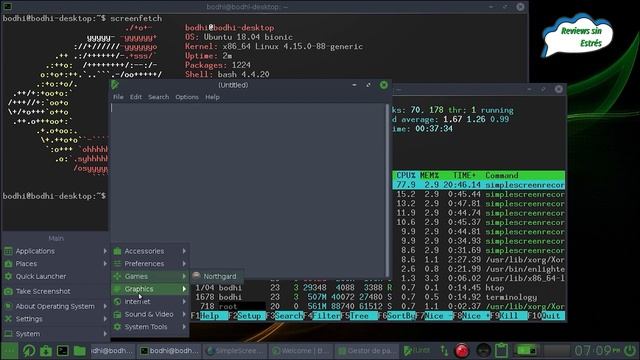The width and height of the screenshot is (640, 360).
Task: Click F7 Nice - in htop footer
Action: click(435, 316)
